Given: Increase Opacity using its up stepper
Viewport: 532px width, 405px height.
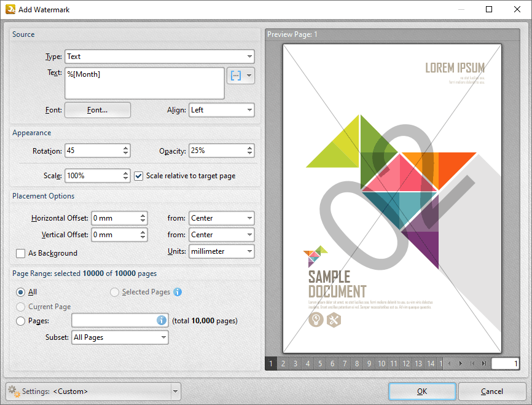Looking at the screenshot, I should 249,147.
